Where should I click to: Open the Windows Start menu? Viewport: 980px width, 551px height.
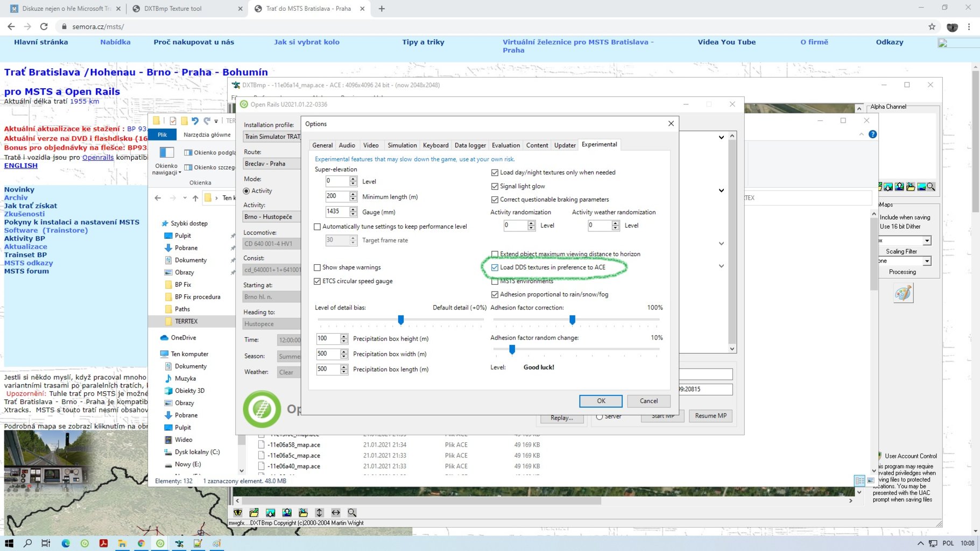pos(9,543)
